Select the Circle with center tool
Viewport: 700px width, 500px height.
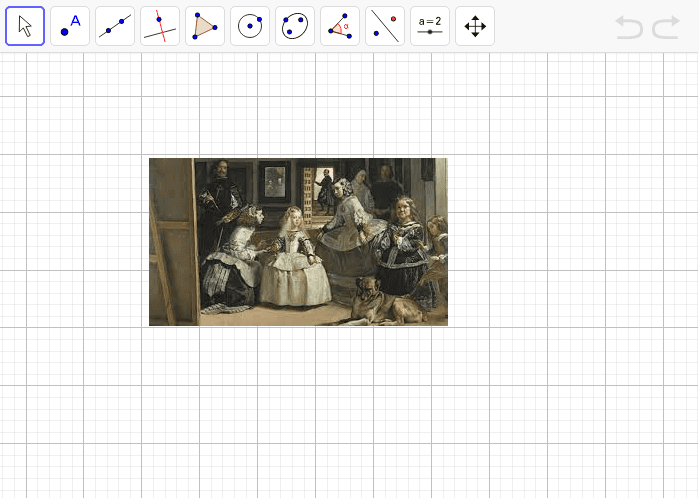tap(250, 26)
